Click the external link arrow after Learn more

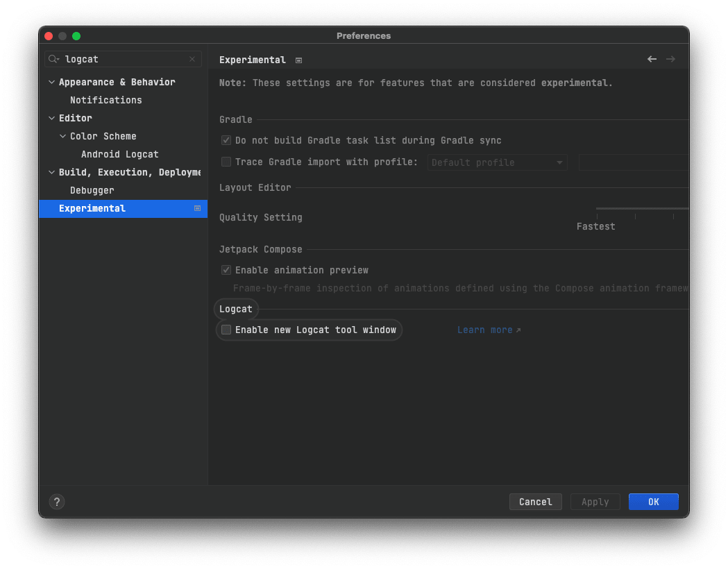click(x=518, y=330)
